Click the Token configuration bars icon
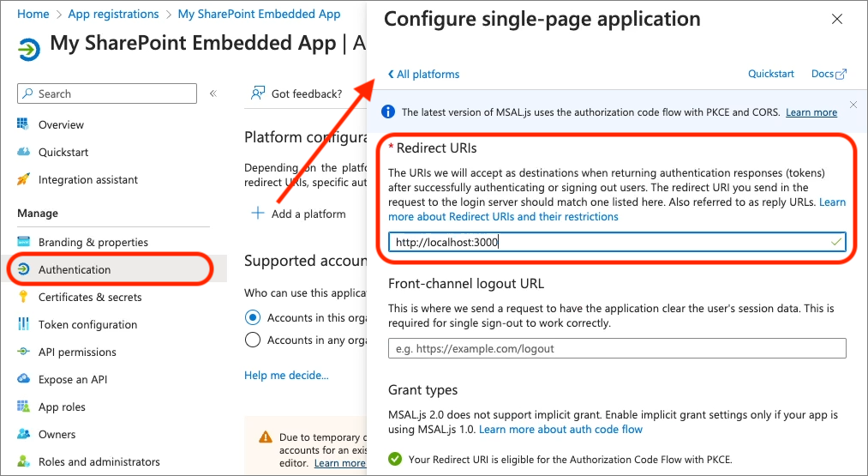Image resolution: width=868 pixels, height=476 pixels. tap(23, 323)
